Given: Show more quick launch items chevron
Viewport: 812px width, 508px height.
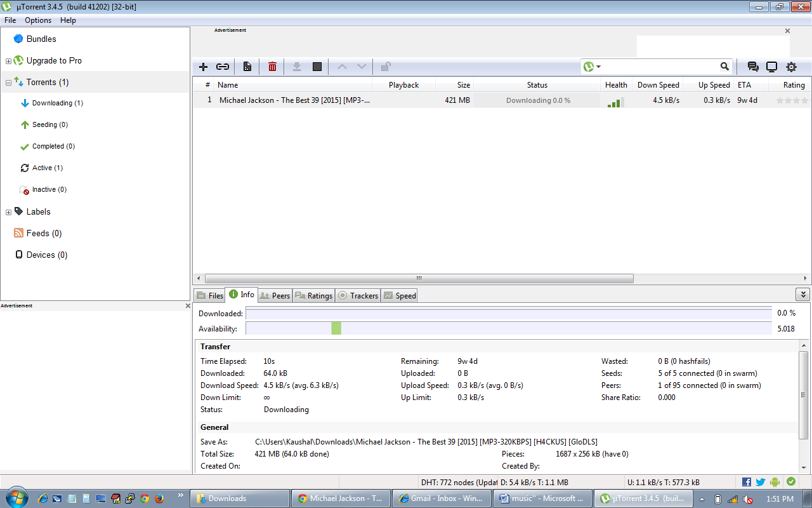Looking at the screenshot, I should [181, 495].
